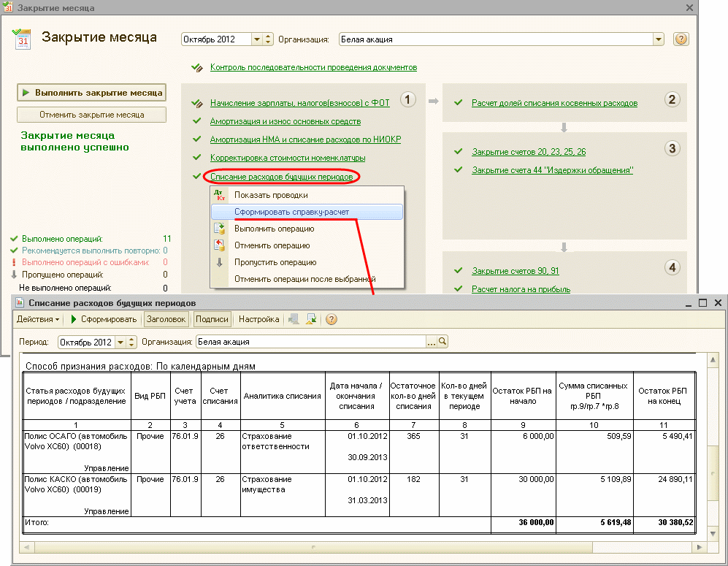Image resolution: width=728 pixels, height=566 pixels.
Task: Click the help icon in the report toolbar
Action: (332, 319)
